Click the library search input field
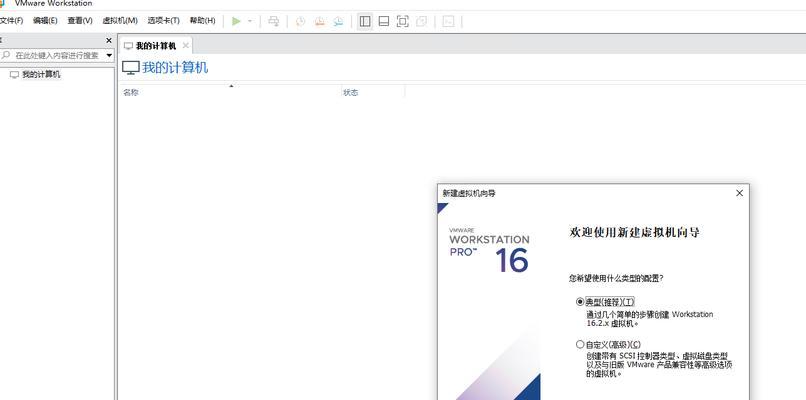 (57, 55)
